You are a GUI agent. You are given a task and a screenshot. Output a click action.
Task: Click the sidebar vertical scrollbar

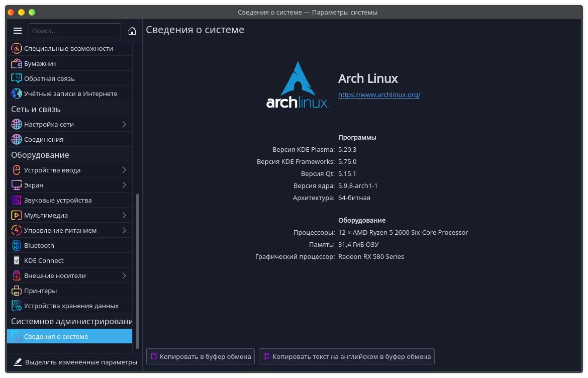click(x=138, y=271)
